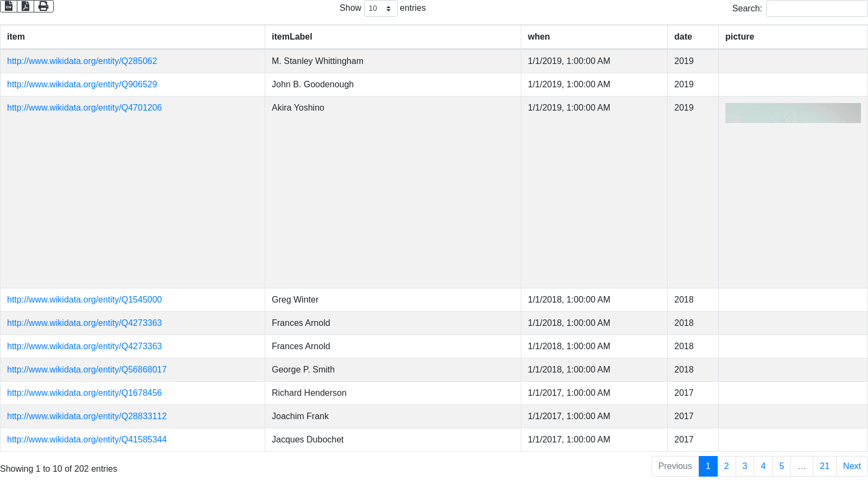The width and height of the screenshot is (868, 488).
Task: Visit the Q41585344 Wikidata entity link
Action: (x=87, y=440)
